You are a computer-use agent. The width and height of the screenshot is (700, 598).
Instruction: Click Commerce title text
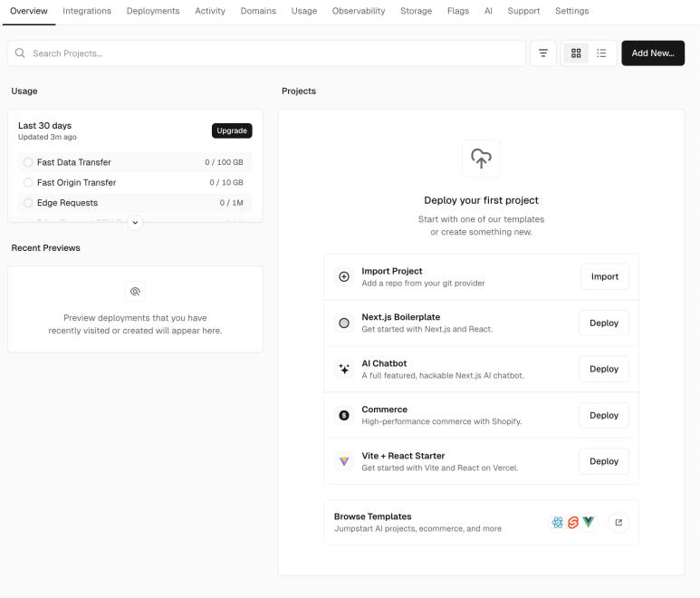click(384, 410)
